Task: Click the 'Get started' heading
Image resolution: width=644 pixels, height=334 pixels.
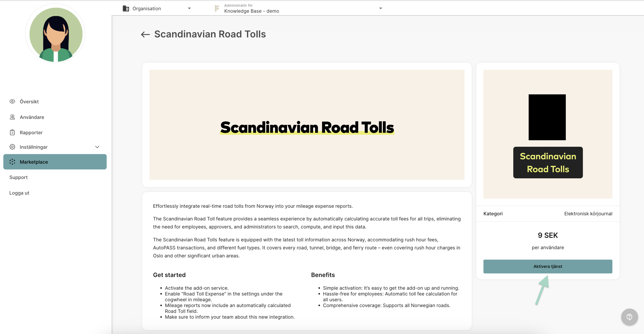Action: 169,275
